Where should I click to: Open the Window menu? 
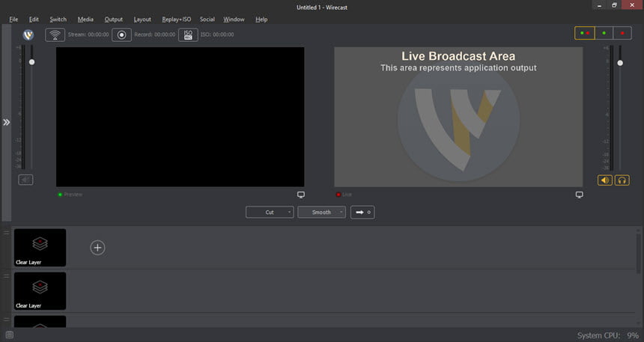coord(234,19)
